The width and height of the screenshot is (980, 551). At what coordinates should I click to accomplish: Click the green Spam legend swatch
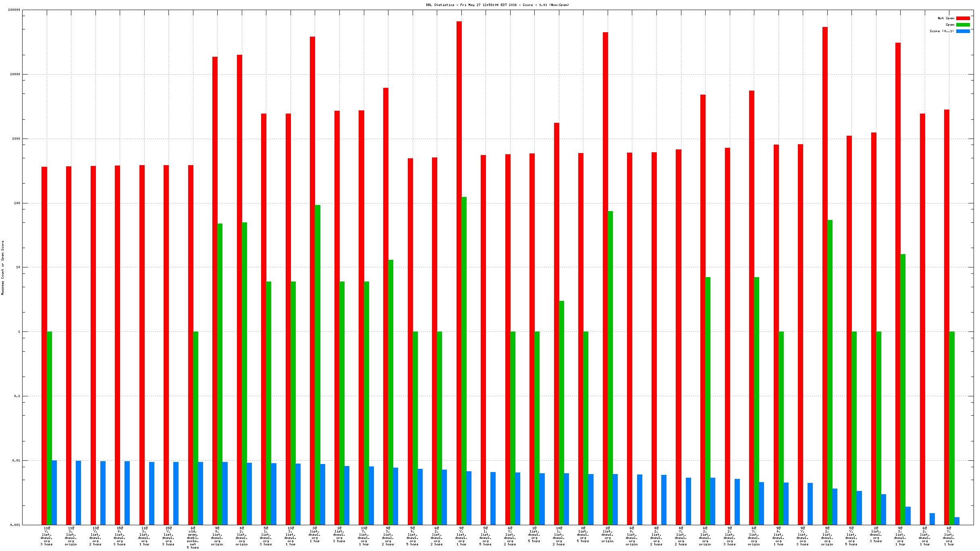[963, 25]
